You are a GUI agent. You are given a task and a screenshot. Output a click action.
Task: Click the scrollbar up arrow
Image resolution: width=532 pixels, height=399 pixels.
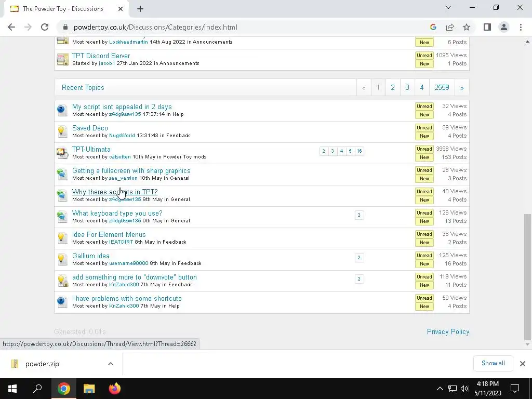point(527,42)
